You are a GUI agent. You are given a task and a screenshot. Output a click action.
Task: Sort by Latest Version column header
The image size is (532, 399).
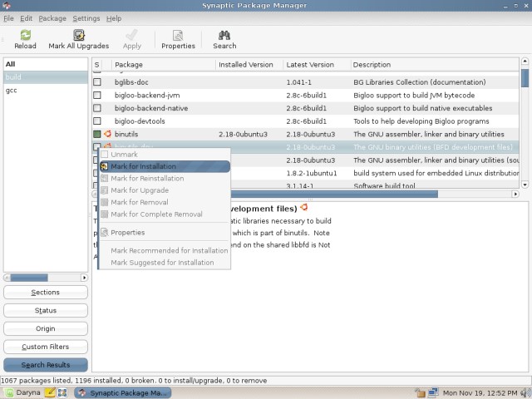pos(317,65)
